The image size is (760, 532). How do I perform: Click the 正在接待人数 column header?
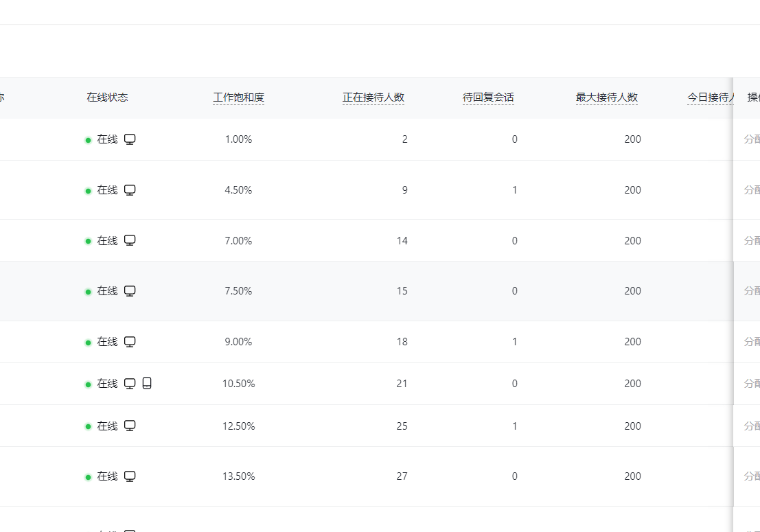coord(373,97)
